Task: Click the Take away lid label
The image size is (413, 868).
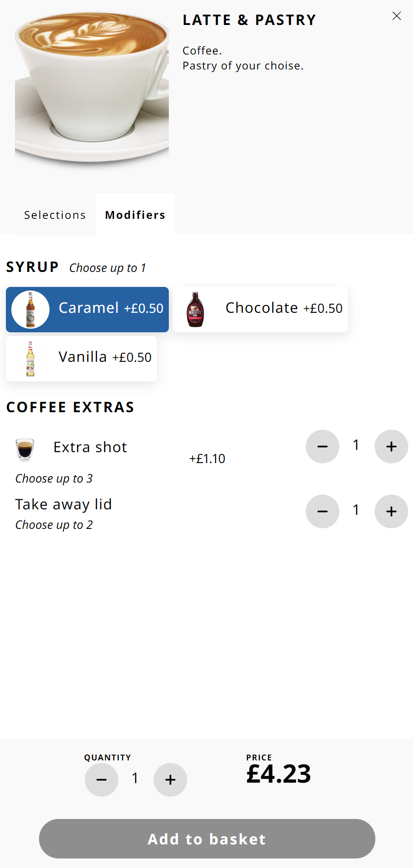Action: click(64, 504)
